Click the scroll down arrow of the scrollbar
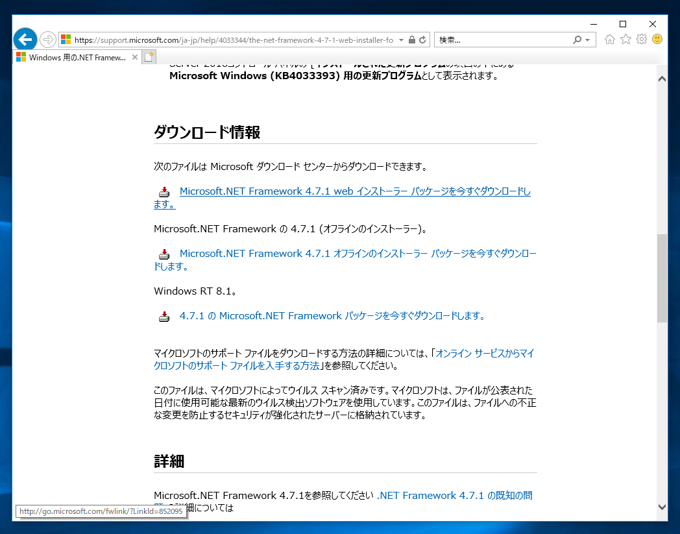This screenshot has height=534, width=680. pos(662,506)
